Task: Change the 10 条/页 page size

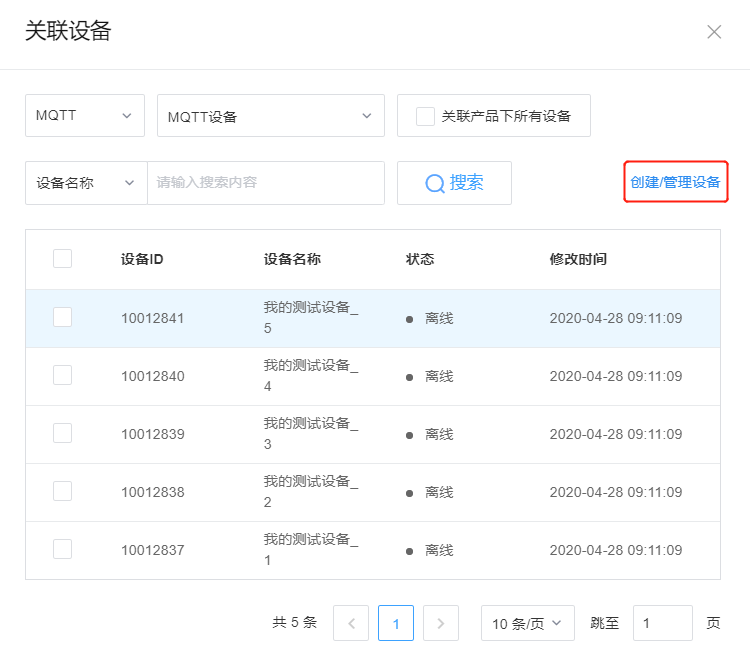Action: click(528, 623)
